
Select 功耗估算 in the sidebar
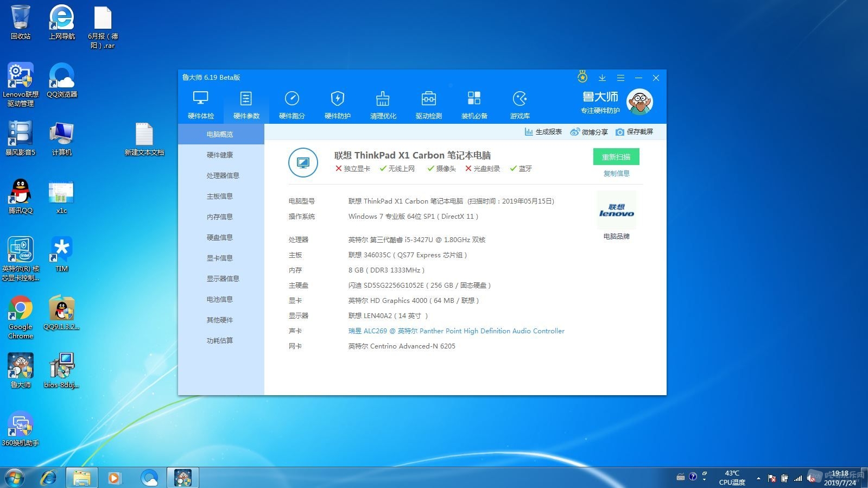[221, 340]
